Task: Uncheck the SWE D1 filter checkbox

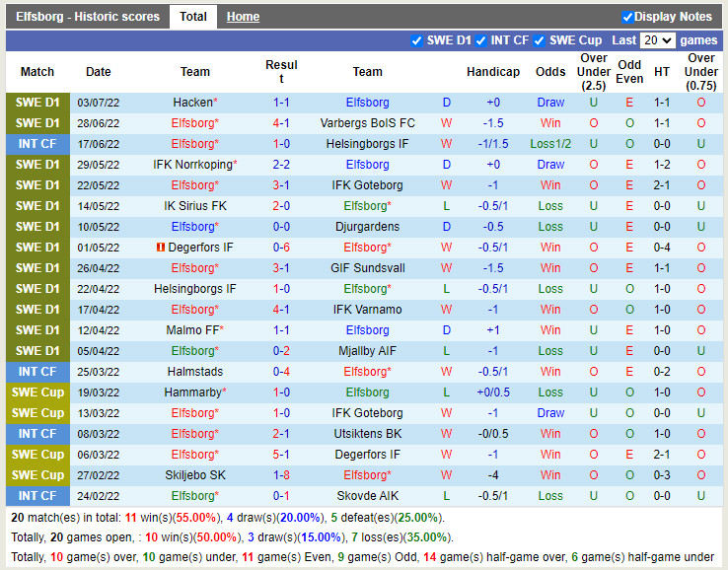Action: point(416,40)
